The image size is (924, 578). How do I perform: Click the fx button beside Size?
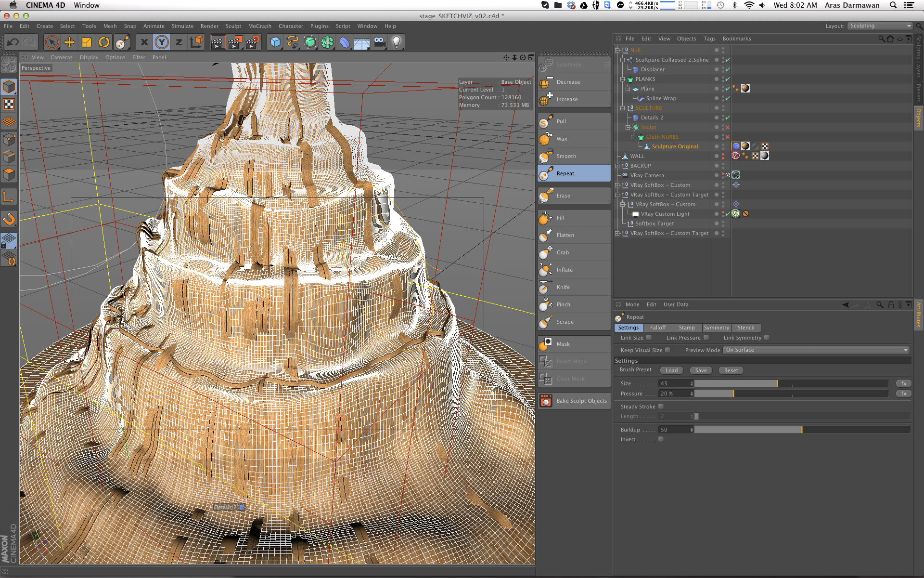tap(903, 383)
